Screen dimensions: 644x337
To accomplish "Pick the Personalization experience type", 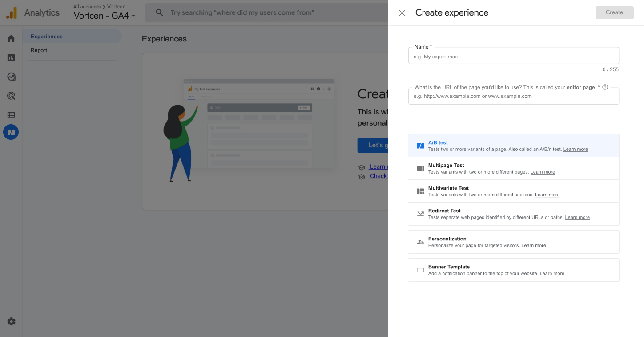I will (x=513, y=241).
